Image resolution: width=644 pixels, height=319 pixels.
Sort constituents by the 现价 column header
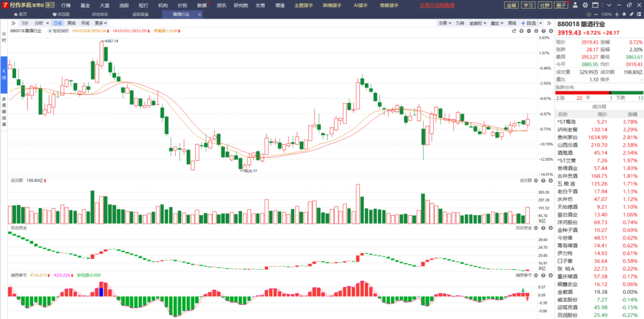click(602, 114)
